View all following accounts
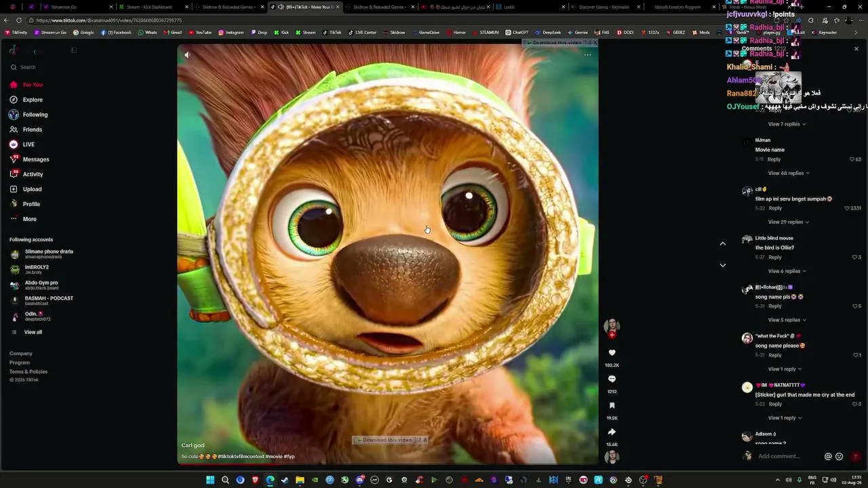 pos(27,332)
